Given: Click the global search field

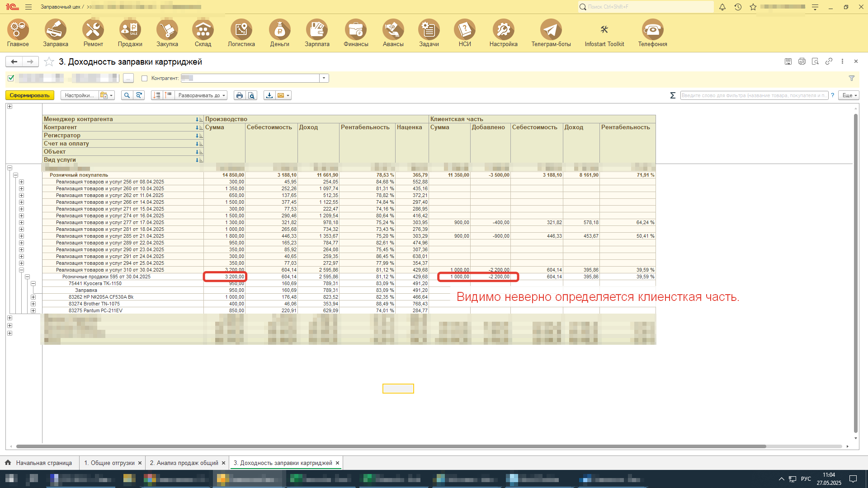Looking at the screenshot, I should coord(646,7).
